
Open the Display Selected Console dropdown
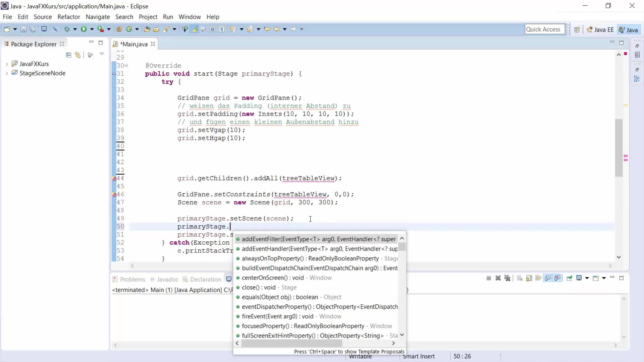[587, 278]
